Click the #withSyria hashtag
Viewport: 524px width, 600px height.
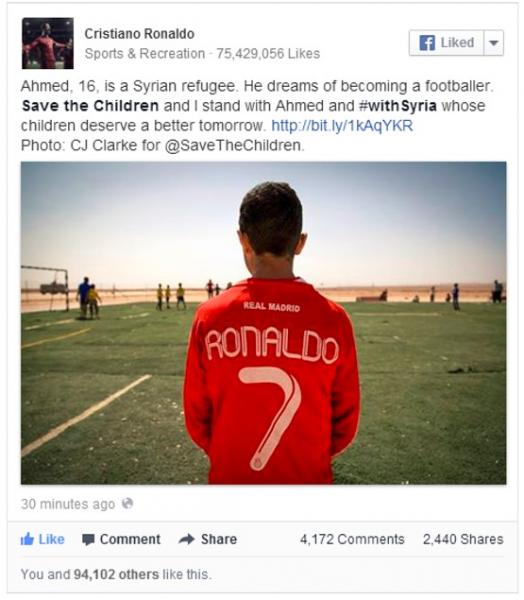(x=398, y=106)
